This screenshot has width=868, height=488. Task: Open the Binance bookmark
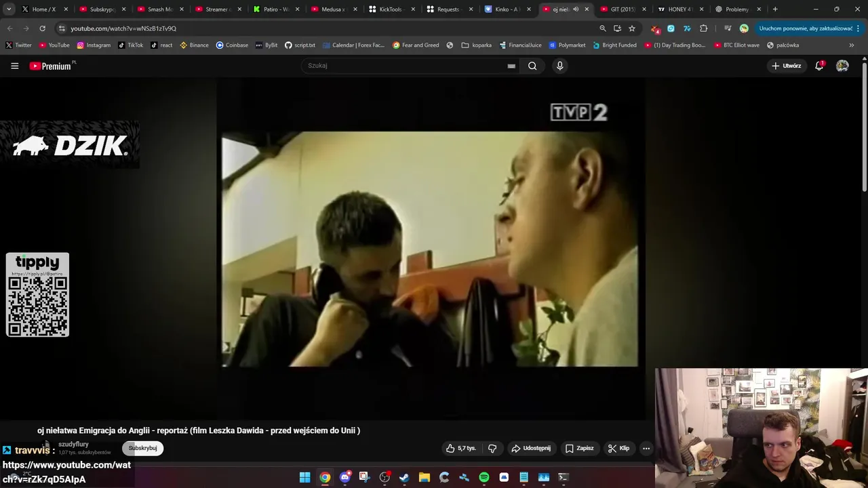[195, 45]
